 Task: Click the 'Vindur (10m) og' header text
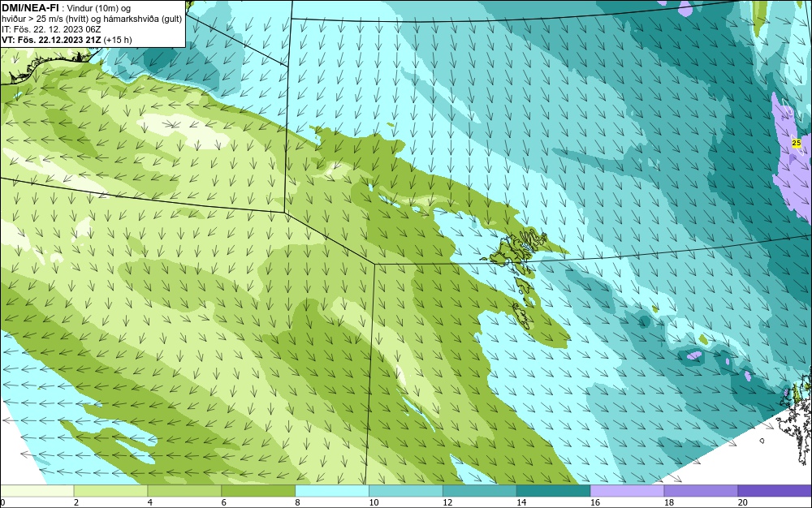coord(99,8)
